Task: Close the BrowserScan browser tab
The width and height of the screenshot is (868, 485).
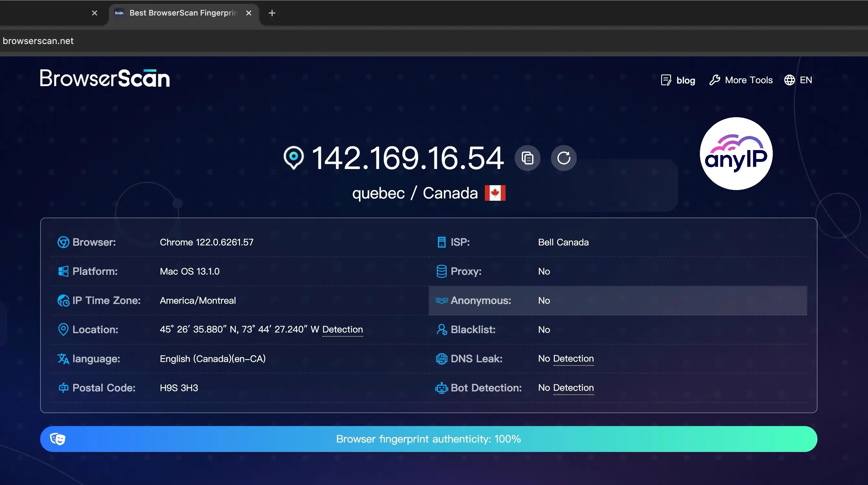Action: pyautogui.click(x=249, y=13)
